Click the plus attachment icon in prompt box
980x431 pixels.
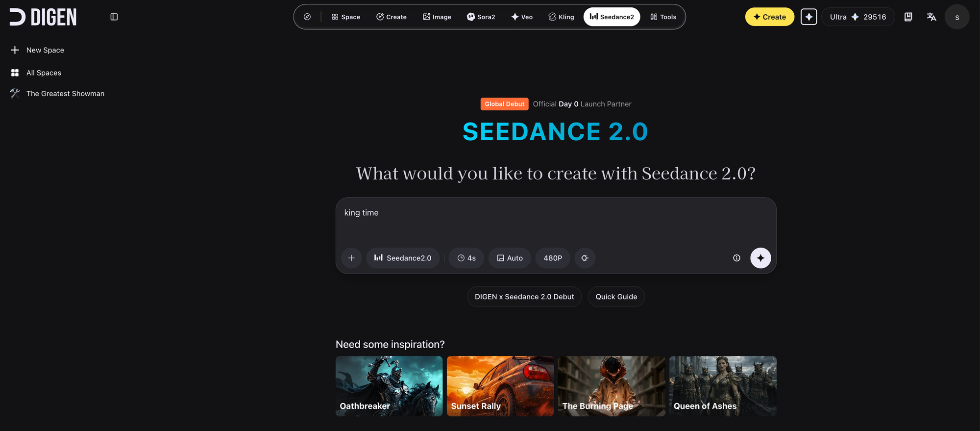tap(351, 258)
